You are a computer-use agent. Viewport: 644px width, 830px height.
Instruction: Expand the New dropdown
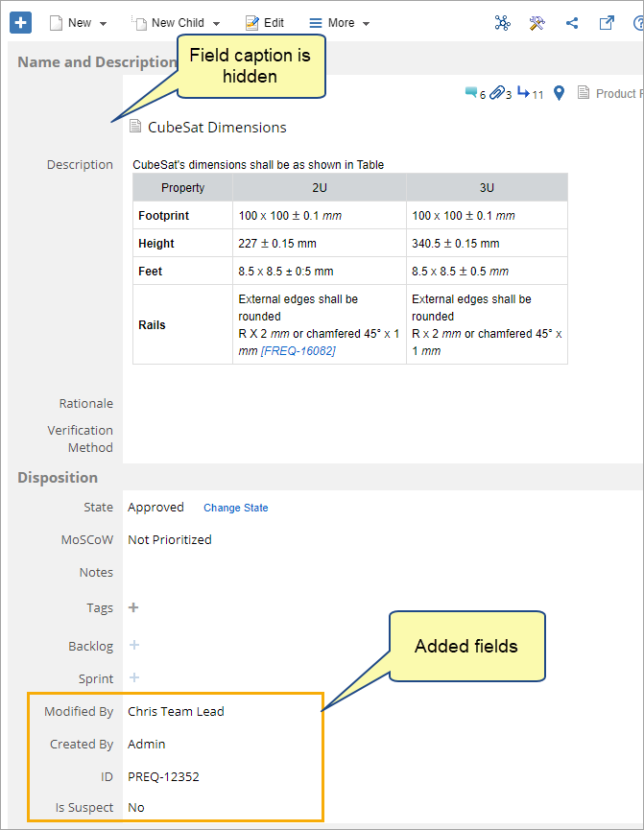pyautogui.click(x=80, y=23)
